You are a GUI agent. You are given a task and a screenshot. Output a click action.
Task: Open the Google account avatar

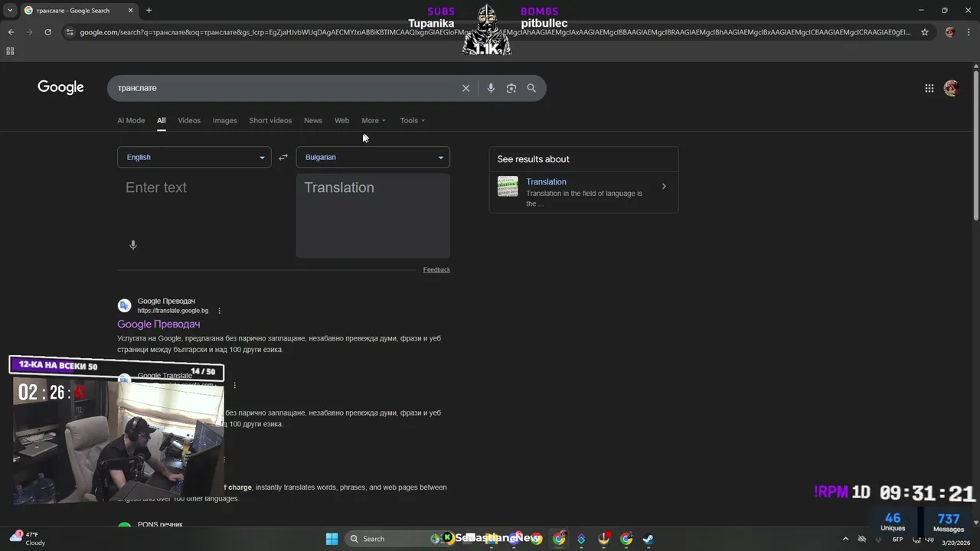tap(952, 88)
